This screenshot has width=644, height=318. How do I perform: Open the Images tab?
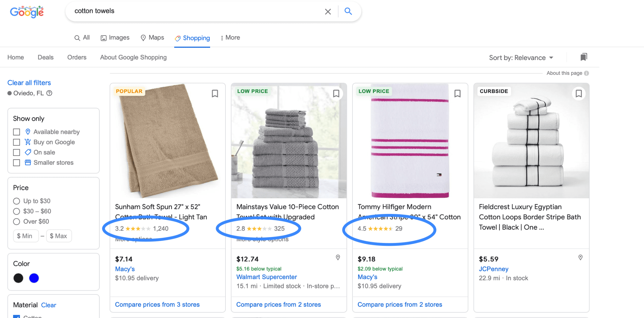click(115, 38)
